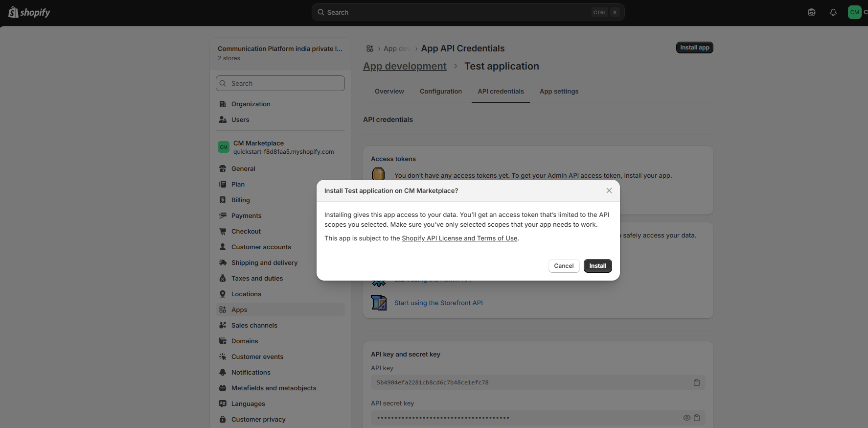Open the sidekick assistant icon in top bar
This screenshot has height=428, width=868.
click(x=812, y=12)
